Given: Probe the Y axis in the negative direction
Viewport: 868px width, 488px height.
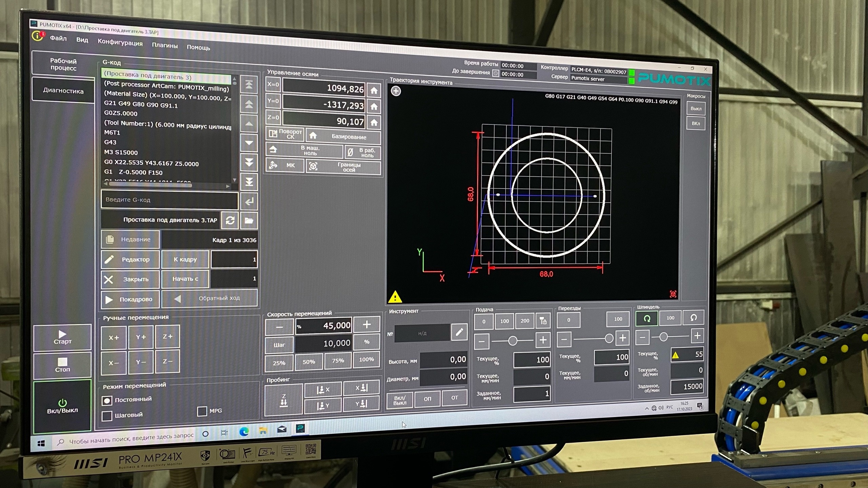Looking at the screenshot, I should [x=361, y=404].
